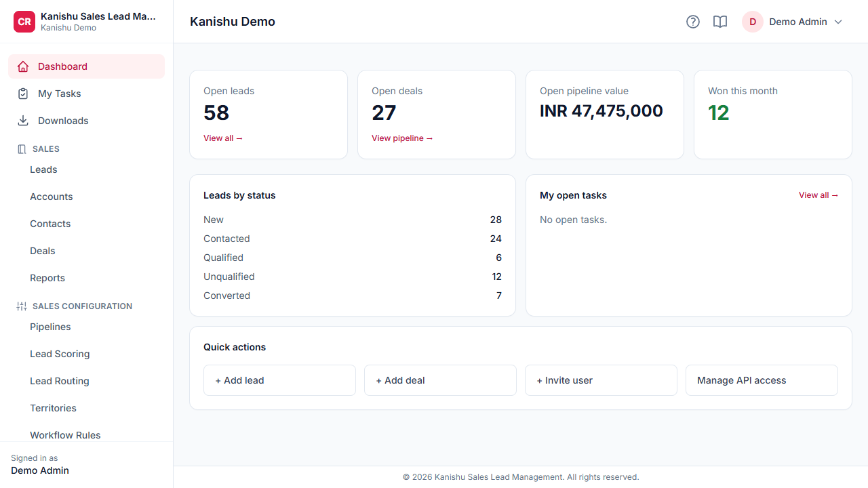The width and height of the screenshot is (868, 488).
Task: Click View all under Open leads
Action: point(223,138)
